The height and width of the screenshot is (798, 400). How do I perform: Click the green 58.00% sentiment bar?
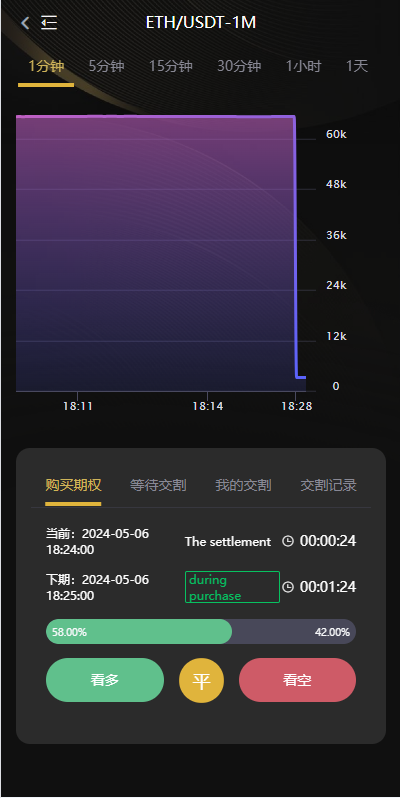point(139,632)
